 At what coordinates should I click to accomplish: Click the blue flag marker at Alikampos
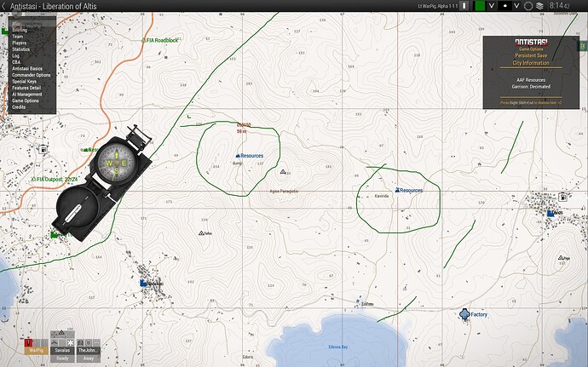pyautogui.click(x=551, y=213)
